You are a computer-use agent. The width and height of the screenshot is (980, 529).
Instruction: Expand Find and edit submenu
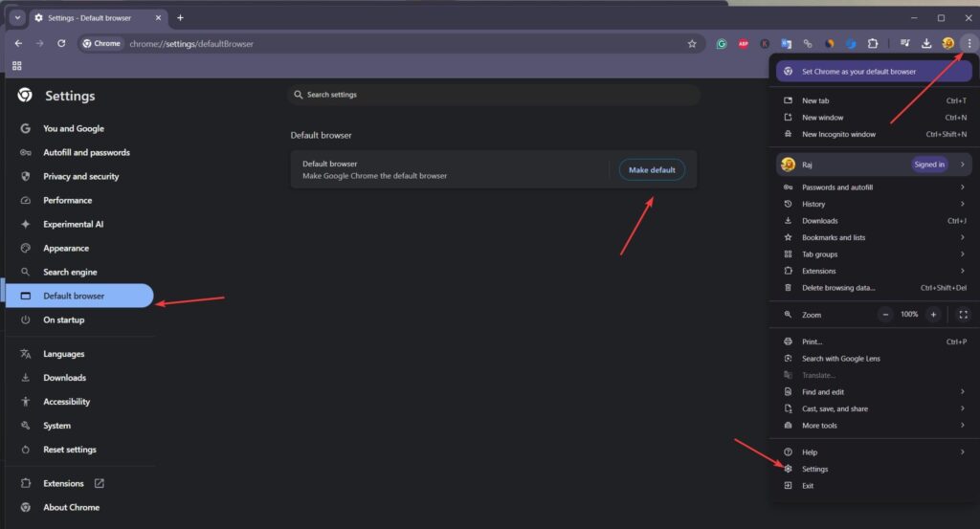click(x=874, y=392)
